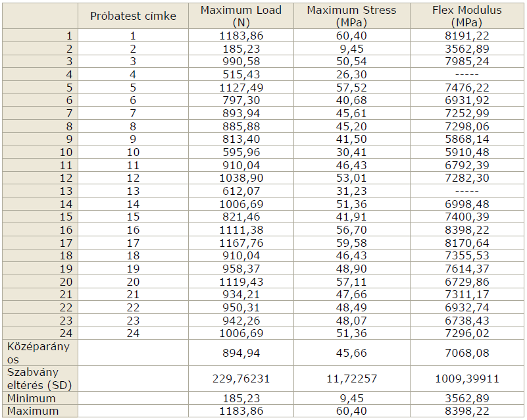
Task: Click the empty '-----' Flex Modulus cell in row 13
Action: click(x=467, y=191)
